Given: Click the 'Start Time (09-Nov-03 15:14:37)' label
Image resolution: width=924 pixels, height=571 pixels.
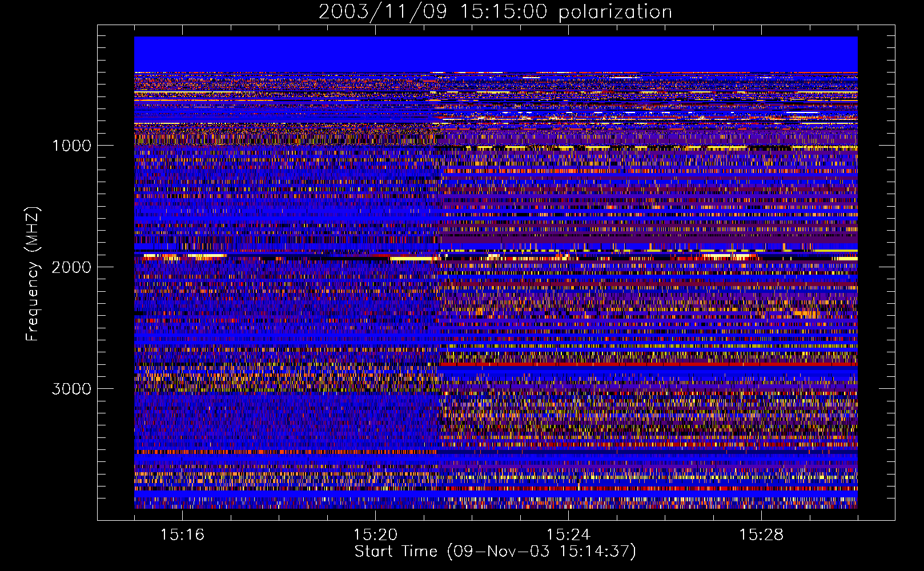Looking at the screenshot, I should click(495, 552).
